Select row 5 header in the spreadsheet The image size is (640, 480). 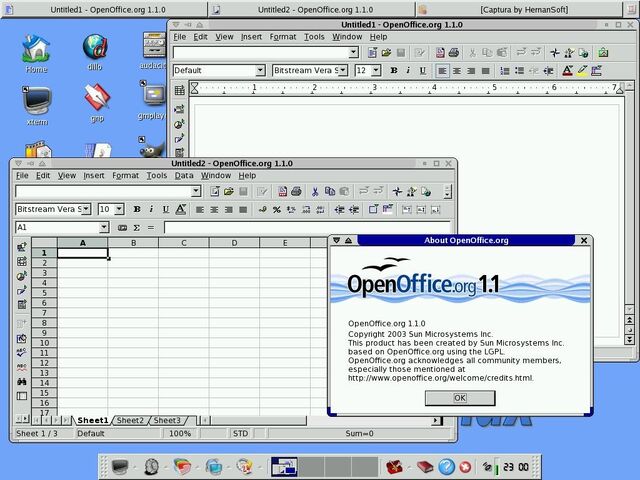(44, 293)
